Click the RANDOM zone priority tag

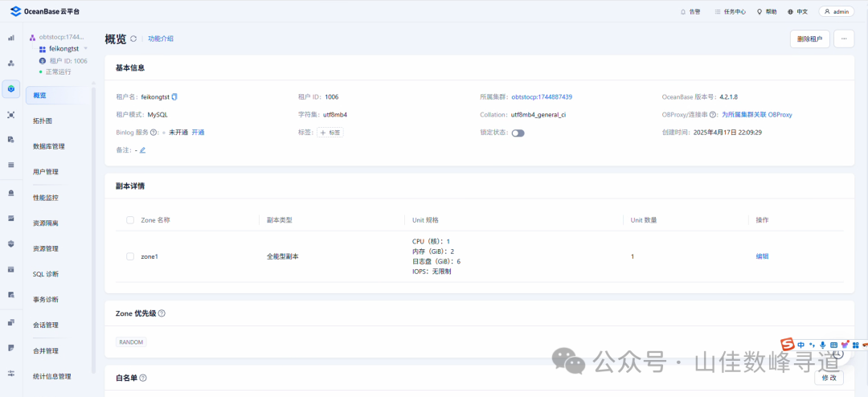pos(131,342)
